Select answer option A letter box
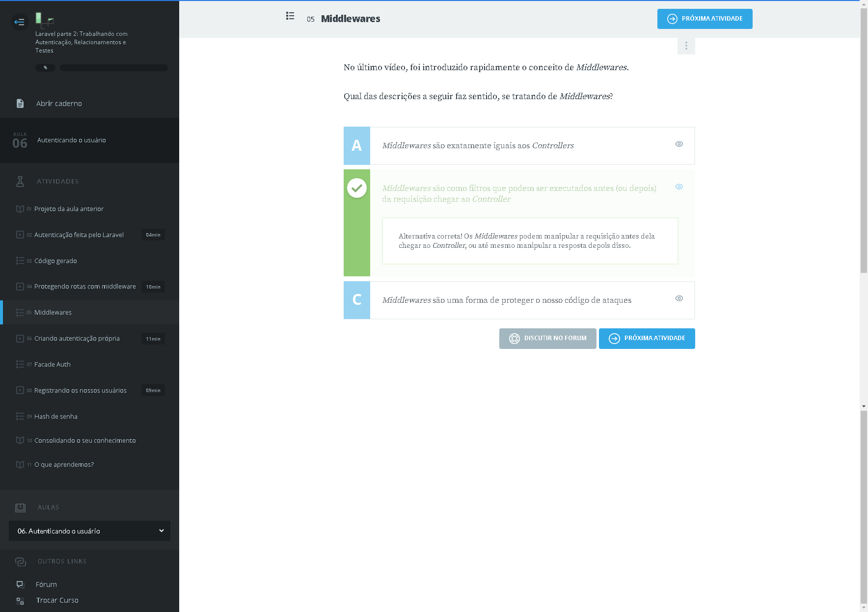 click(x=357, y=146)
